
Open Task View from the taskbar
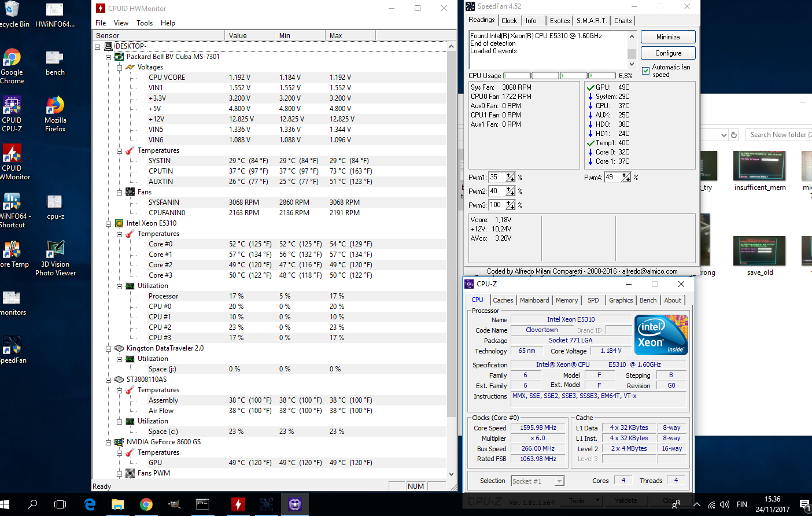60,504
